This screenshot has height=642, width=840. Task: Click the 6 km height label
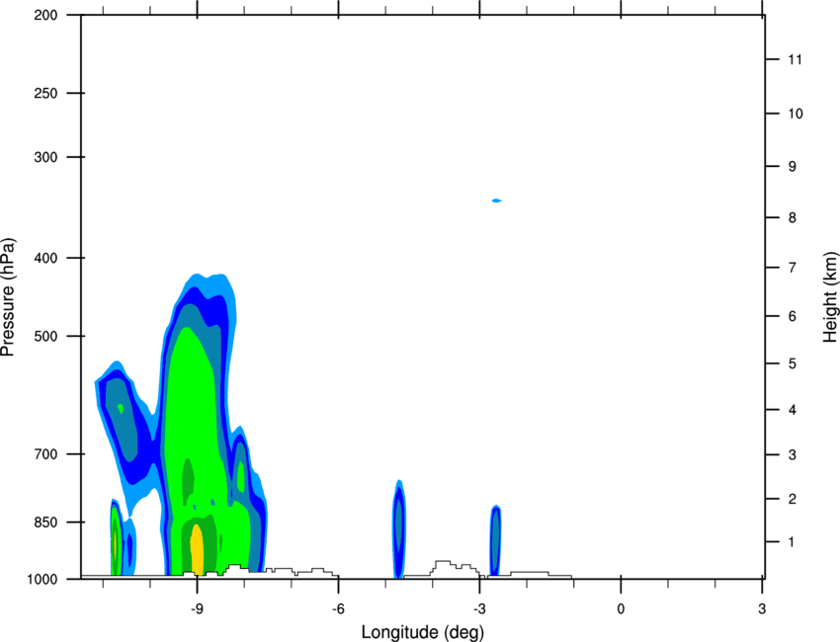(793, 316)
